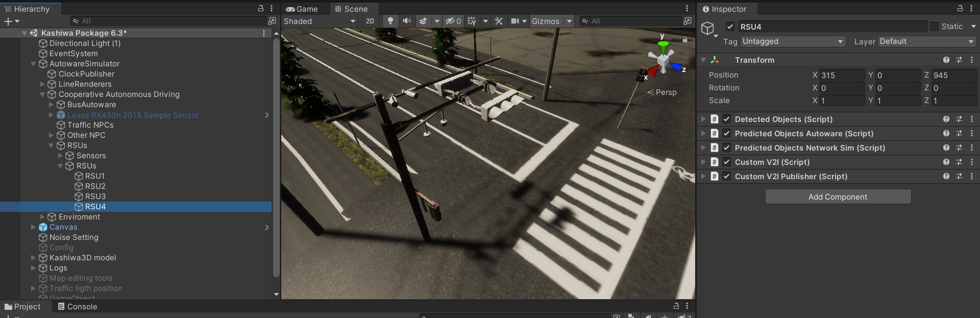Open the Tag dropdown showing Untagged
The width and height of the screenshot is (980, 318).
click(793, 41)
